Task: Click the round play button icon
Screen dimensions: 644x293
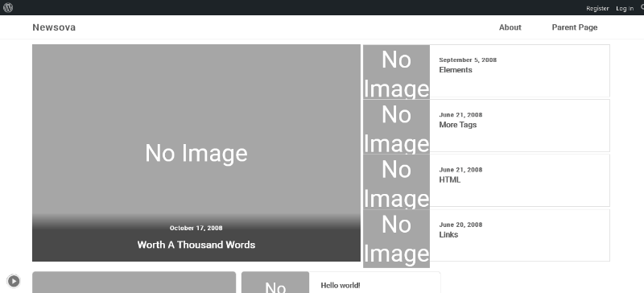Action: pyautogui.click(x=14, y=281)
